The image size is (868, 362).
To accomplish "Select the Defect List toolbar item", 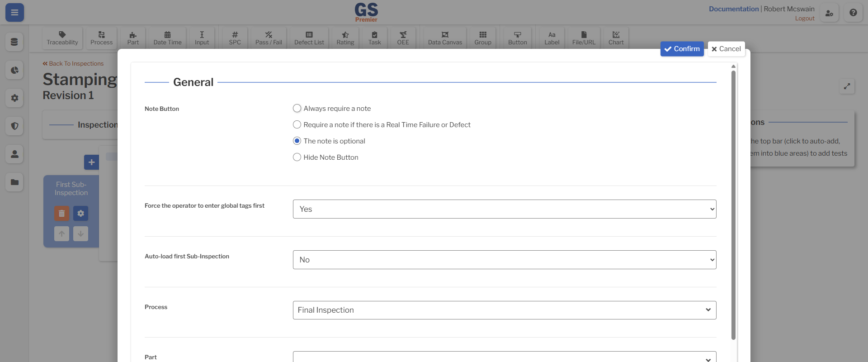I will [309, 38].
